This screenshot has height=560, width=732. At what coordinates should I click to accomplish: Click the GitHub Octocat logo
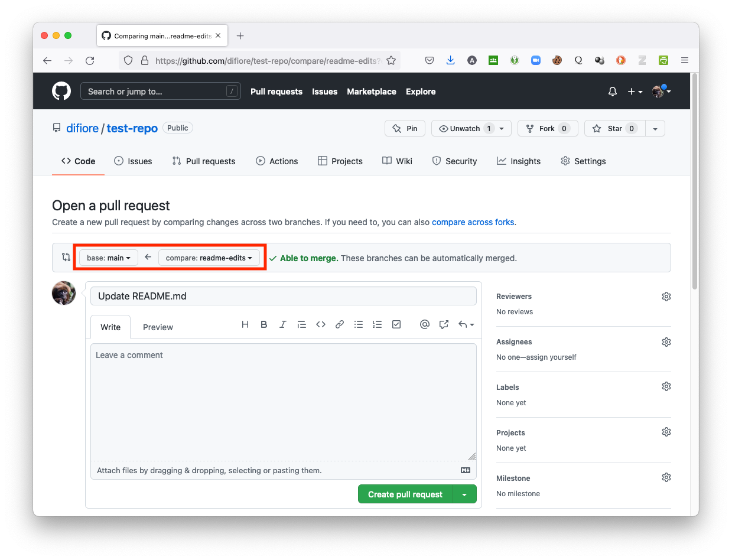click(61, 92)
